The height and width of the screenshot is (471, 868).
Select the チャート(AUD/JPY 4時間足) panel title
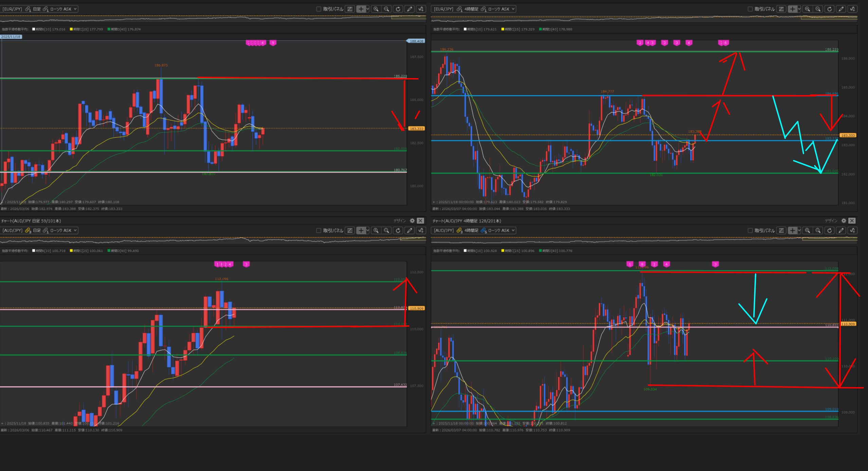[x=467, y=221]
